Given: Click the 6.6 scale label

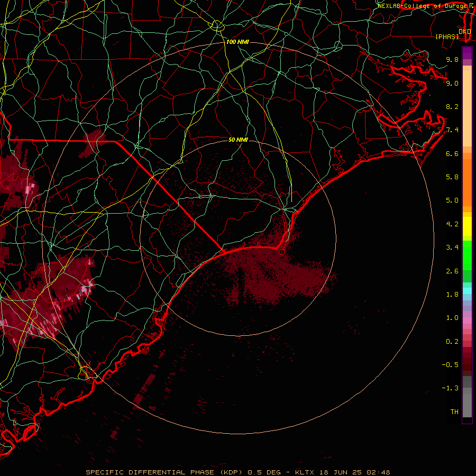Looking at the screenshot, I should click(452, 153).
